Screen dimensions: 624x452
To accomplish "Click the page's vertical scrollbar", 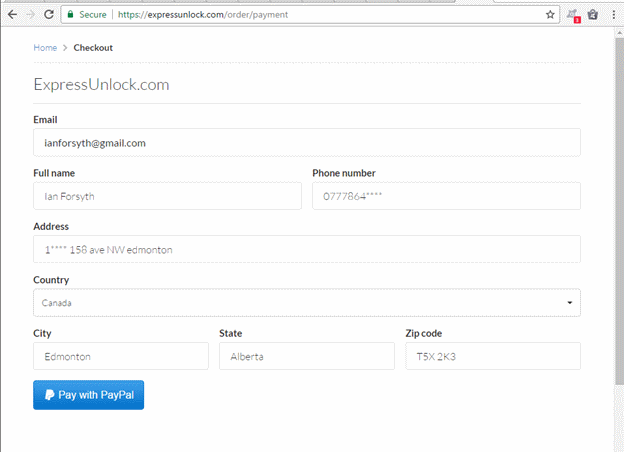I will pos(619,211).
